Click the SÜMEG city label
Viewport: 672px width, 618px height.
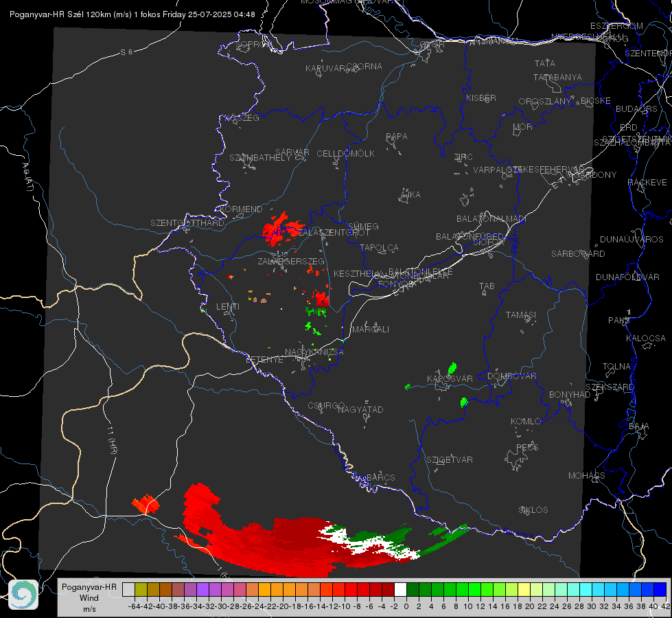(363, 227)
